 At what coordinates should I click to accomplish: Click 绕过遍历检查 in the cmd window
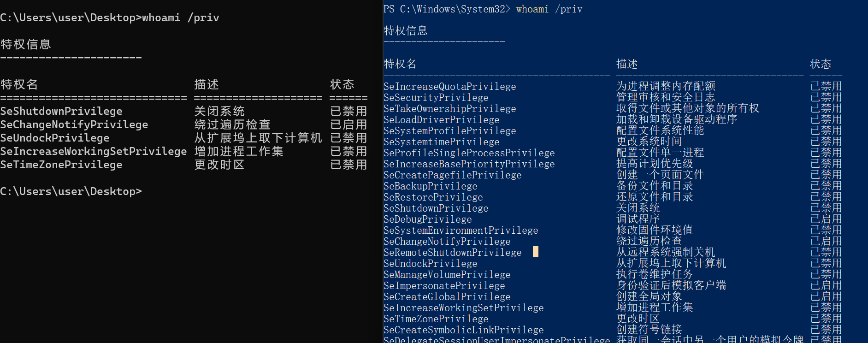click(x=232, y=124)
